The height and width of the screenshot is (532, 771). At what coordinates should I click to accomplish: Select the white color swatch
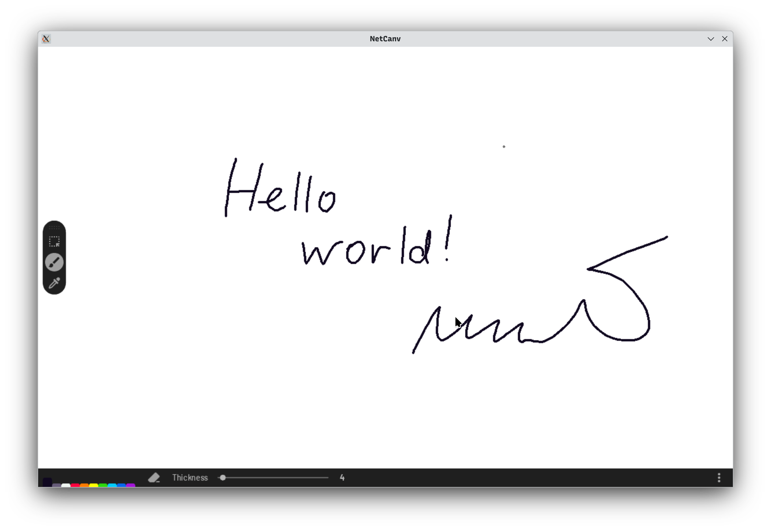point(66,485)
